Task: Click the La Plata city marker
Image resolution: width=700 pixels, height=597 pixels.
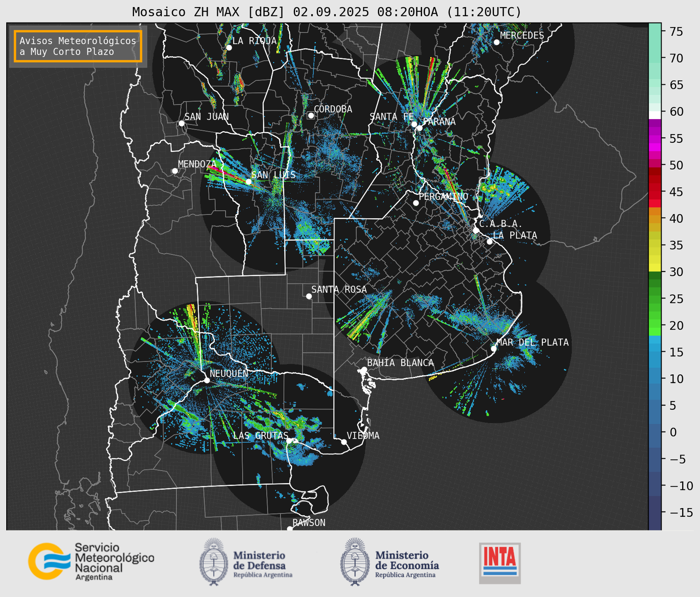Action: [x=490, y=242]
